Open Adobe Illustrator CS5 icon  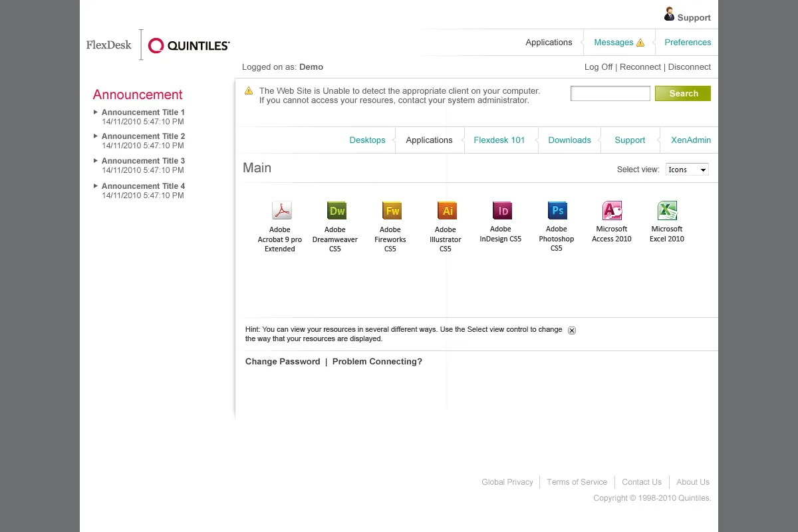[x=448, y=211]
